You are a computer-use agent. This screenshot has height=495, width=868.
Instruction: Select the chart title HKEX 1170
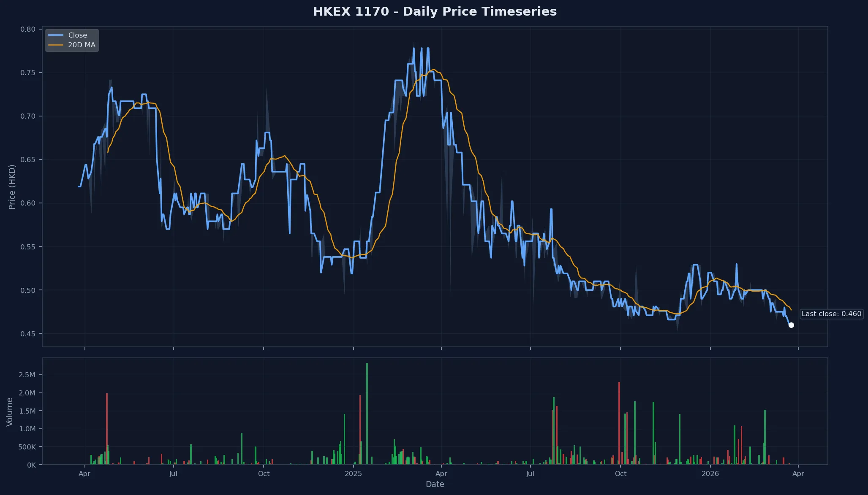(435, 11)
